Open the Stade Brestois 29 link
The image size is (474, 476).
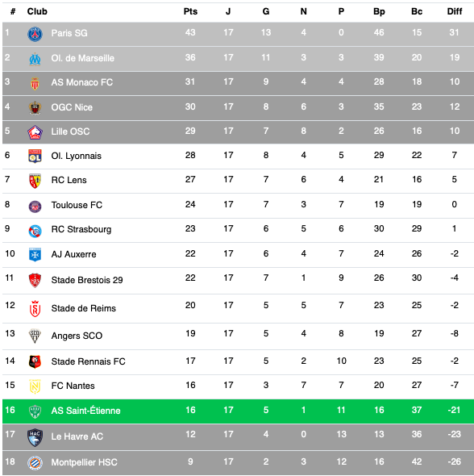tap(87, 280)
